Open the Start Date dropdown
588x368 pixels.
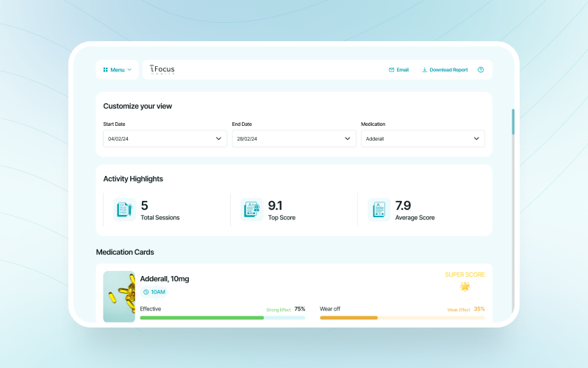click(x=165, y=138)
